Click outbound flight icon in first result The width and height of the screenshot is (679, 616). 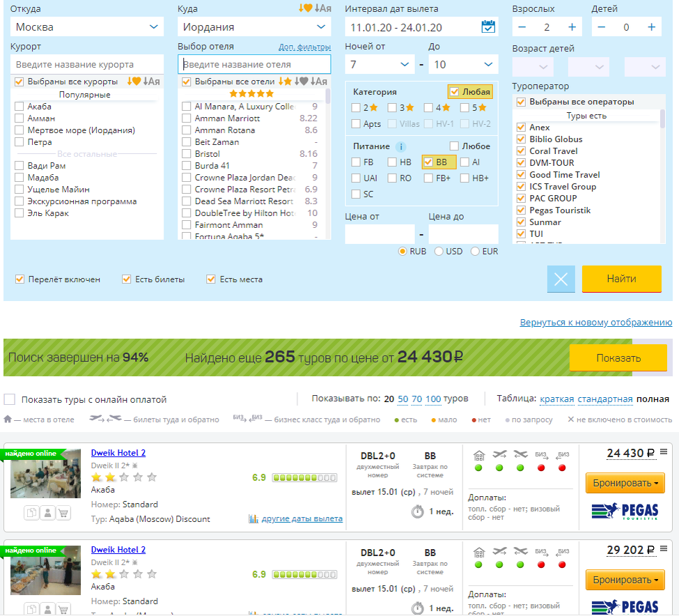pyautogui.click(x=499, y=454)
